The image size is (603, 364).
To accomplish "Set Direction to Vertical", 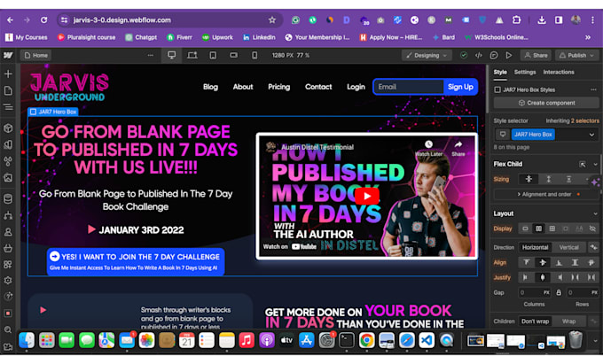I will (568, 247).
